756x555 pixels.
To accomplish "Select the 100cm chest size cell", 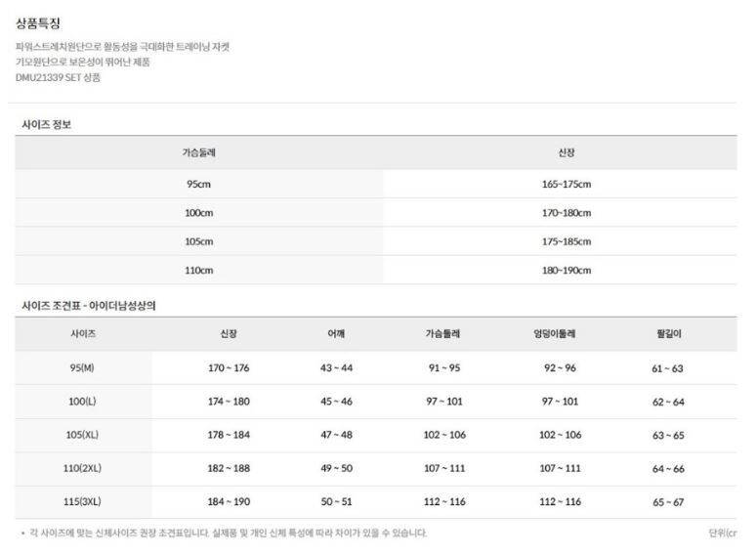I will coord(198,212).
